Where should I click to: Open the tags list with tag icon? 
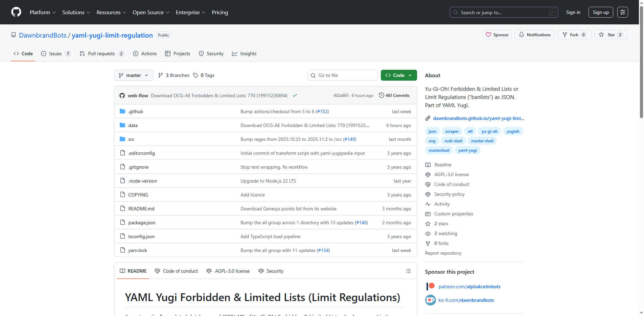click(x=204, y=75)
